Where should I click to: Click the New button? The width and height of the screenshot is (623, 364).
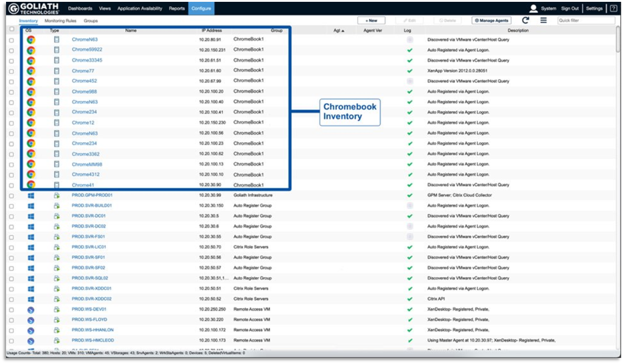372,20
